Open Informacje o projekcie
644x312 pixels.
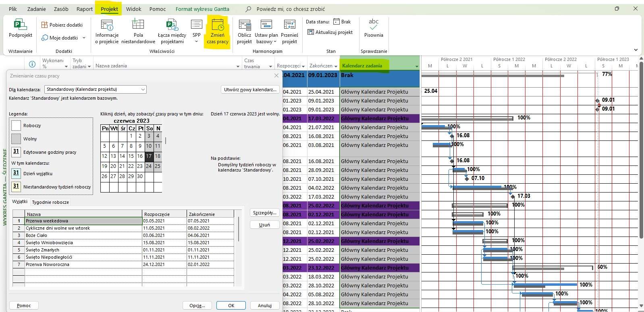coord(107,25)
